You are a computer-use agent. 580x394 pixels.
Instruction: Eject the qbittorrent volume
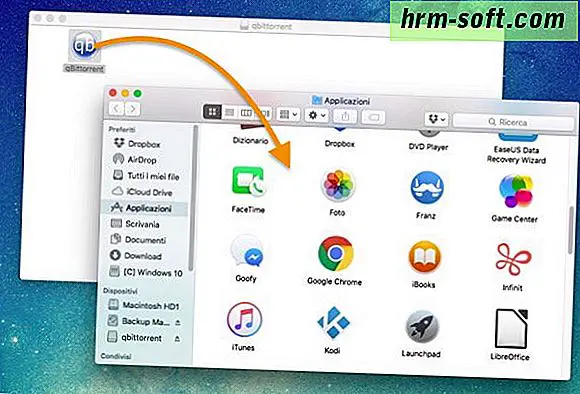pyautogui.click(x=177, y=339)
